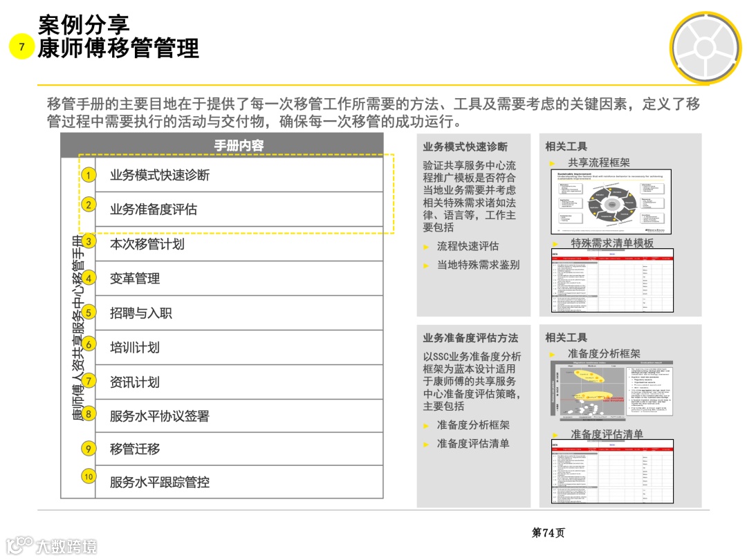
Task: Select the 招聘与入职 row
Action: pos(239,313)
